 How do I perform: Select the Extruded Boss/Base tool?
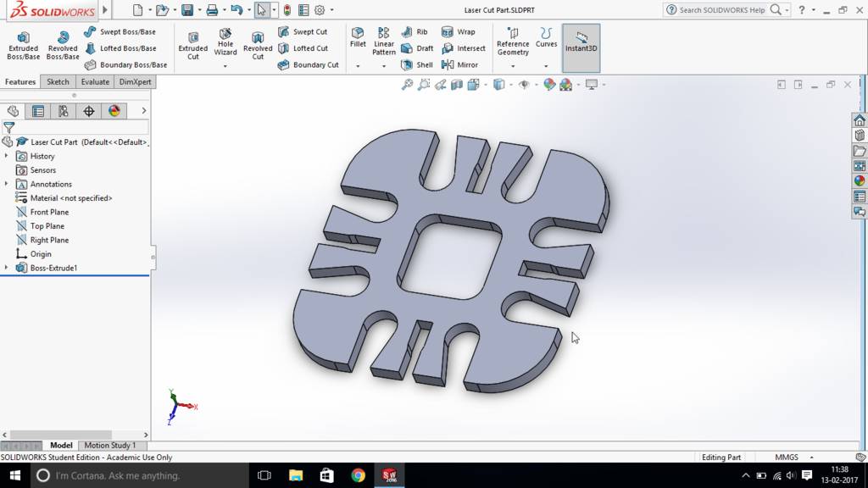(23, 45)
